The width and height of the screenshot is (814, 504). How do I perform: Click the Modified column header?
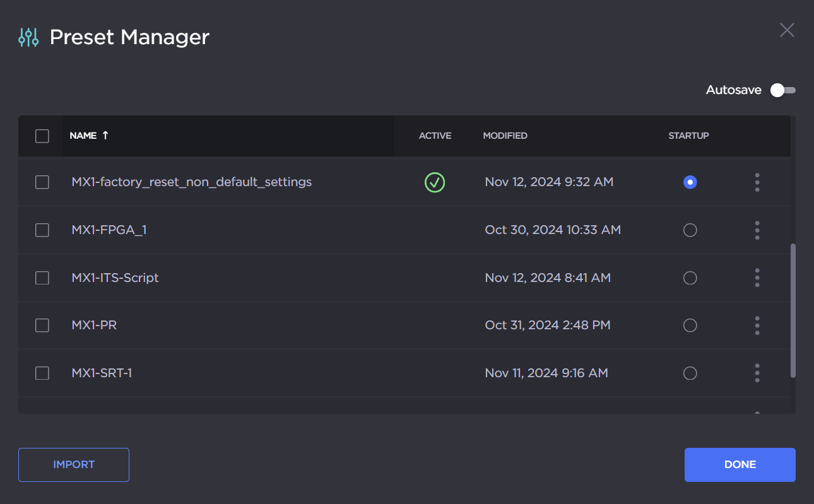(x=505, y=136)
